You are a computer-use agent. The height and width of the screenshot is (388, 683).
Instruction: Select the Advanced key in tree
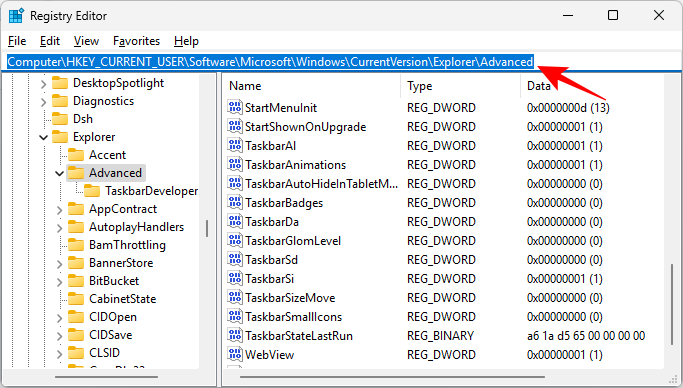[x=115, y=173]
